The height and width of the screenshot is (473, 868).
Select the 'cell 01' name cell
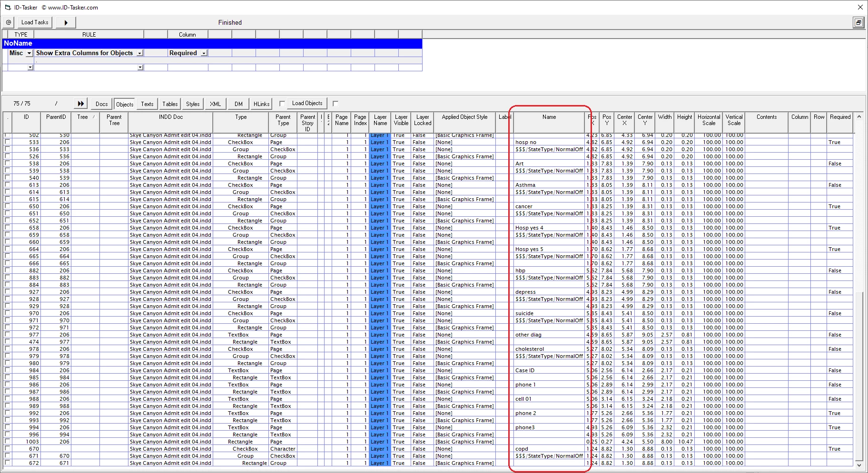coord(549,399)
